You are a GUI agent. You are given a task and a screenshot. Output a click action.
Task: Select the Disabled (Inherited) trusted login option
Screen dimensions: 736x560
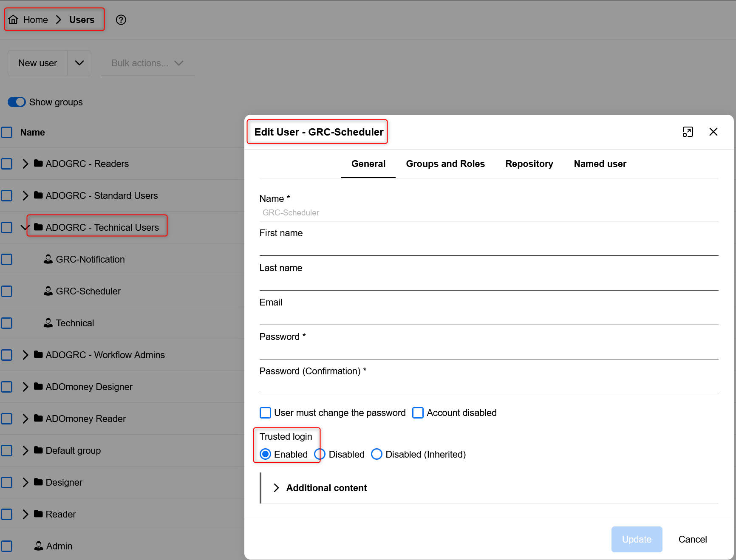click(376, 454)
